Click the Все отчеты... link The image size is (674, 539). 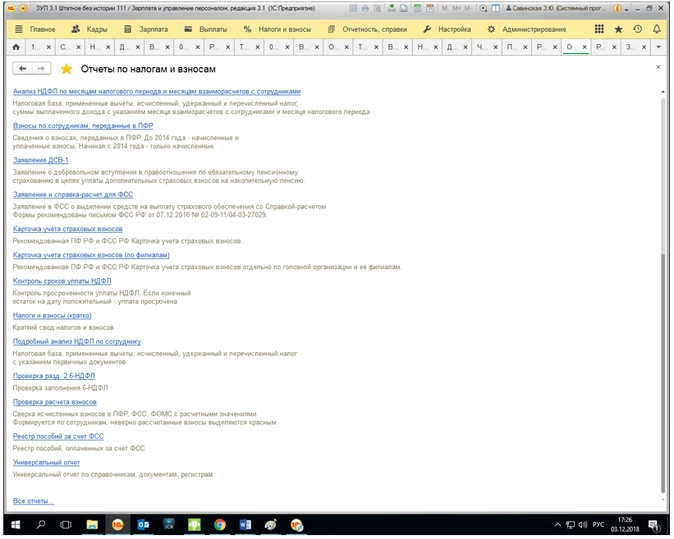click(33, 501)
